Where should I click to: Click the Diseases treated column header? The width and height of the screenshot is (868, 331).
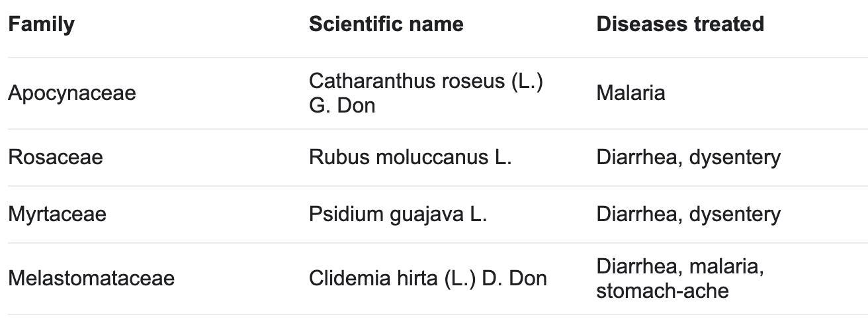point(680,24)
